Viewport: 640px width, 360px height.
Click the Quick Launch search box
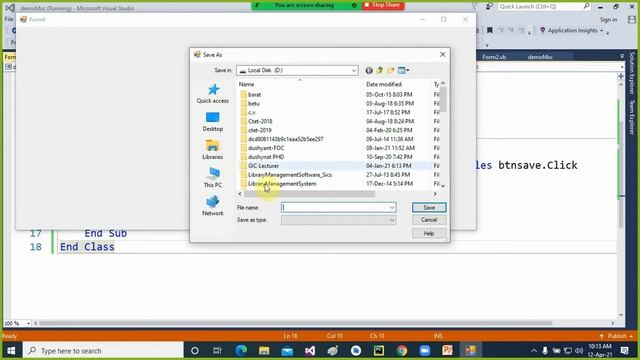(x=544, y=7)
